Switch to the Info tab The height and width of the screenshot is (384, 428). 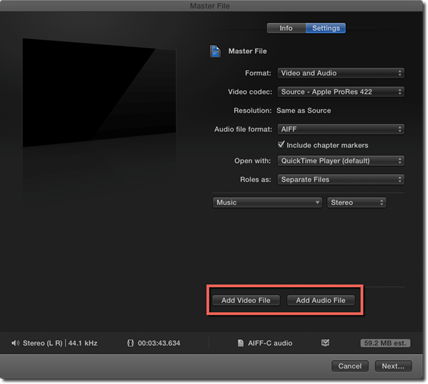coord(286,28)
